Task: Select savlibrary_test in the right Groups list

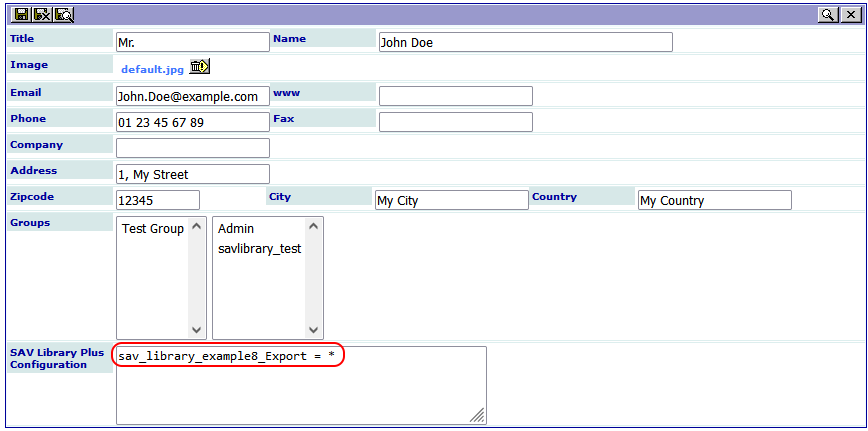Action: tap(260, 249)
